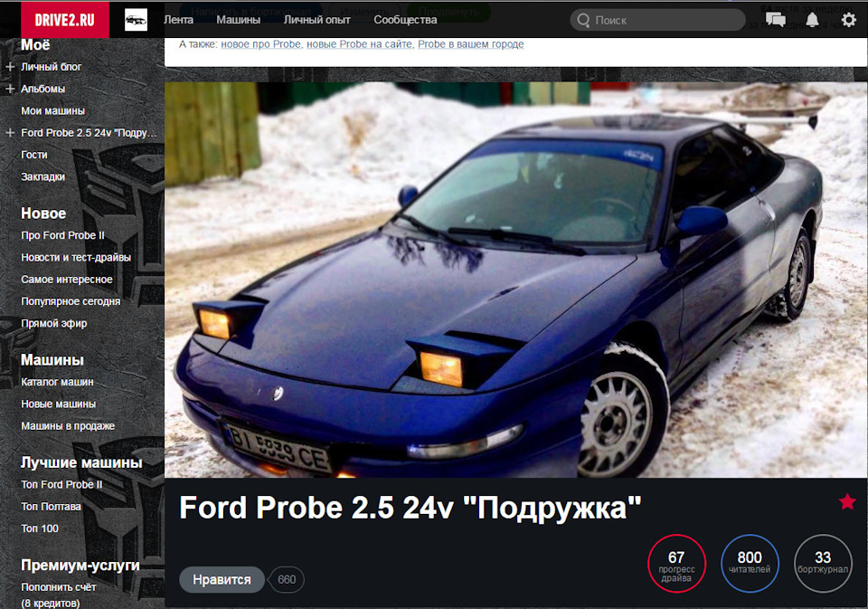
Task: Open Топ Ford Probe II link
Action: pyautogui.click(x=61, y=484)
